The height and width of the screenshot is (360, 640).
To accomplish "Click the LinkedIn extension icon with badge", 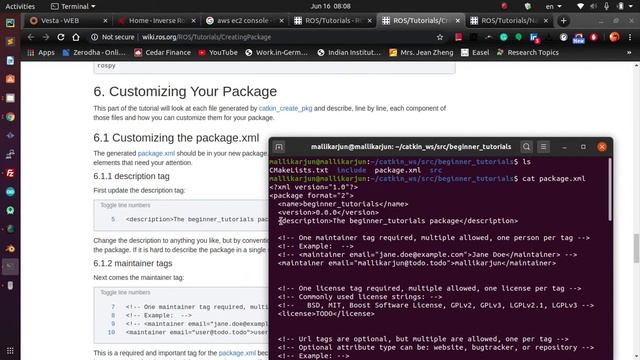I will pos(534,38).
